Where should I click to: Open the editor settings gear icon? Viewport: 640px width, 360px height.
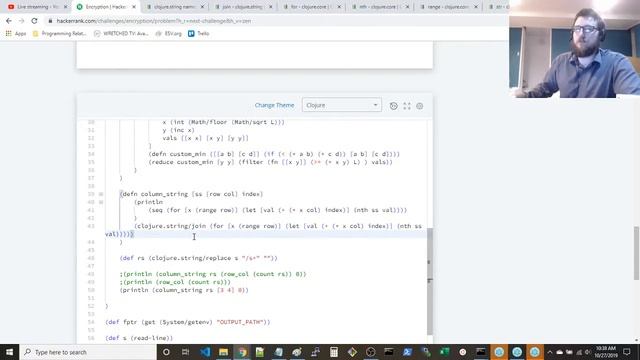pos(420,106)
